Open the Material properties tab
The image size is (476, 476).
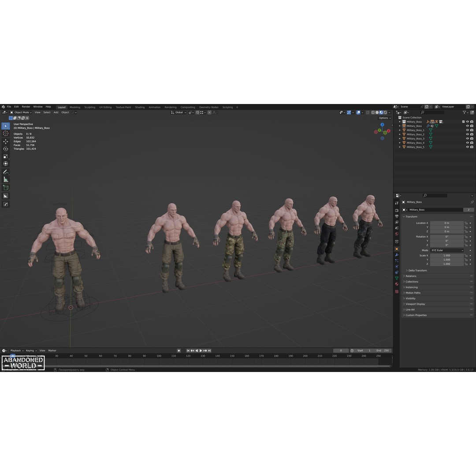(x=397, y=284)
